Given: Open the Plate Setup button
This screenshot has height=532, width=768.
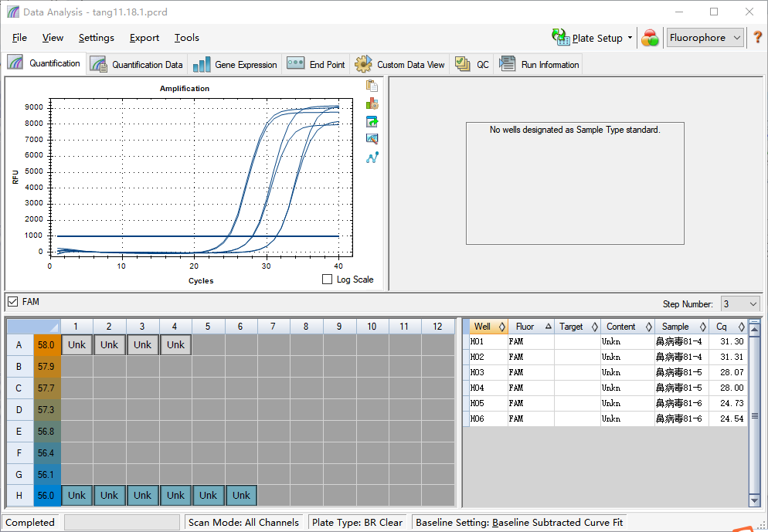Looking at the screenshot, I should (x=592, y=38).
